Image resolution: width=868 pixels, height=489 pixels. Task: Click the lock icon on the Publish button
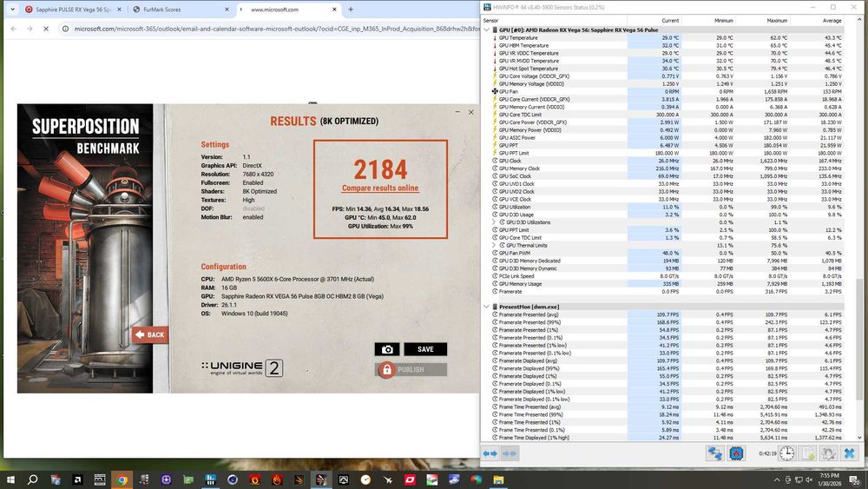(386, 369)
